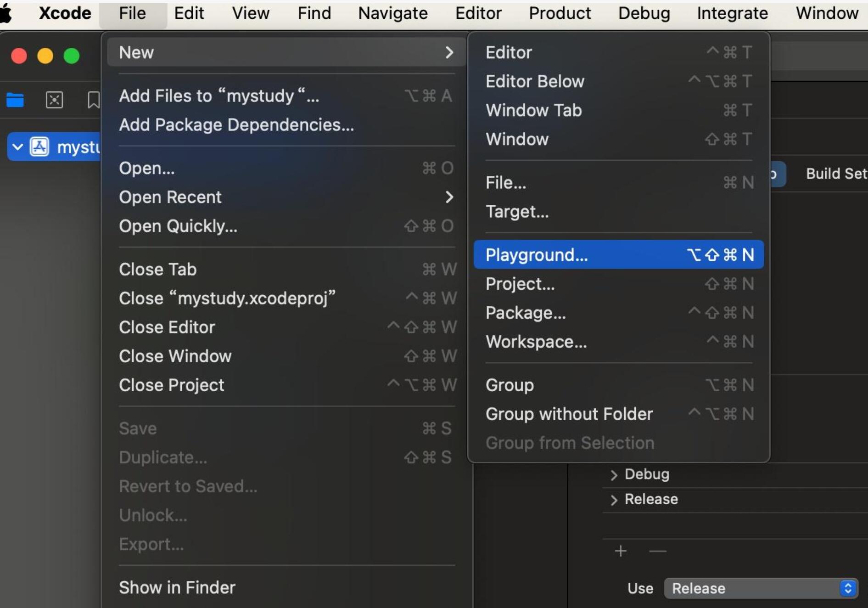Choose Close Project
The height and width of the screenshot is (608, 868).
tap(286, 385)
